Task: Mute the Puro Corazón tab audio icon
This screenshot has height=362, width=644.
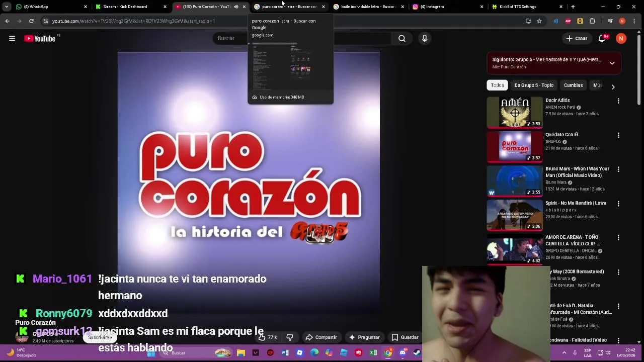Action: tap(236, 7)
